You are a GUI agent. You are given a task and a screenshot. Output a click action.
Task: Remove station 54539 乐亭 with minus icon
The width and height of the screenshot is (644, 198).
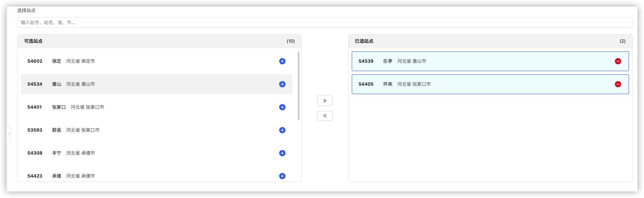[x=618, y=61]
